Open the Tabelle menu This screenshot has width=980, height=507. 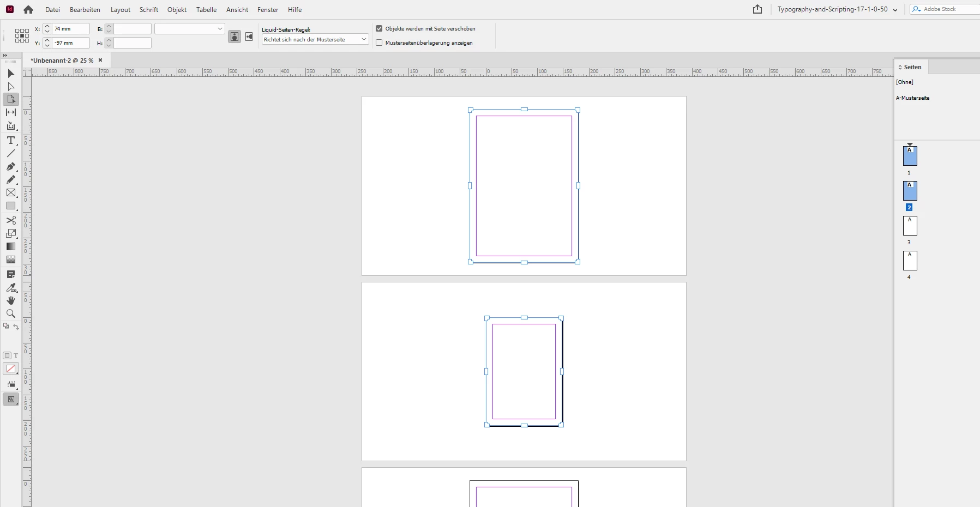coord(207,9)
